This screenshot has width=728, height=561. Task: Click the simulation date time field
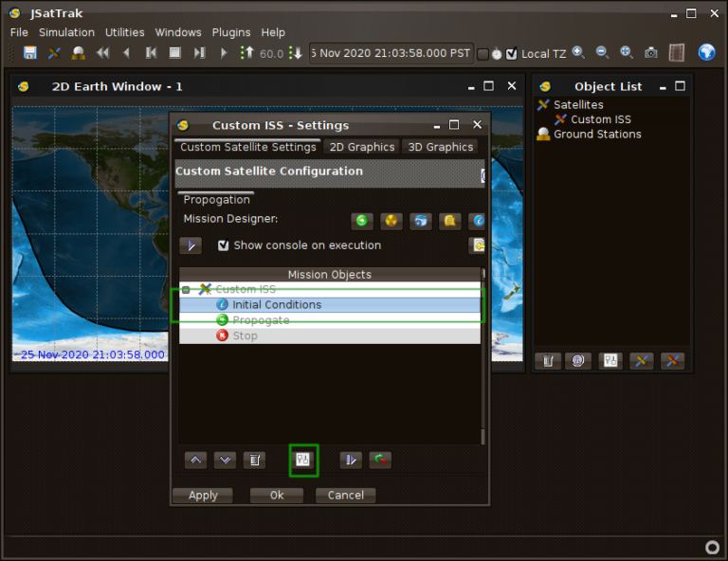pos(390,53)
